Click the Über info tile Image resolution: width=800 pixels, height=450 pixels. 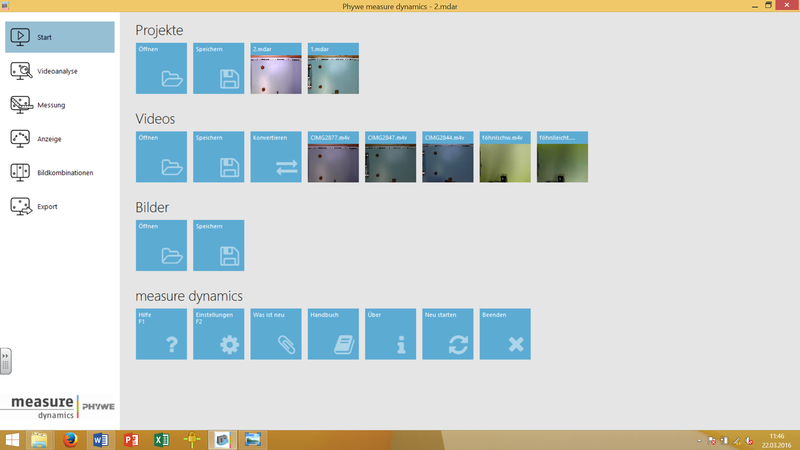tap(390, 334)
